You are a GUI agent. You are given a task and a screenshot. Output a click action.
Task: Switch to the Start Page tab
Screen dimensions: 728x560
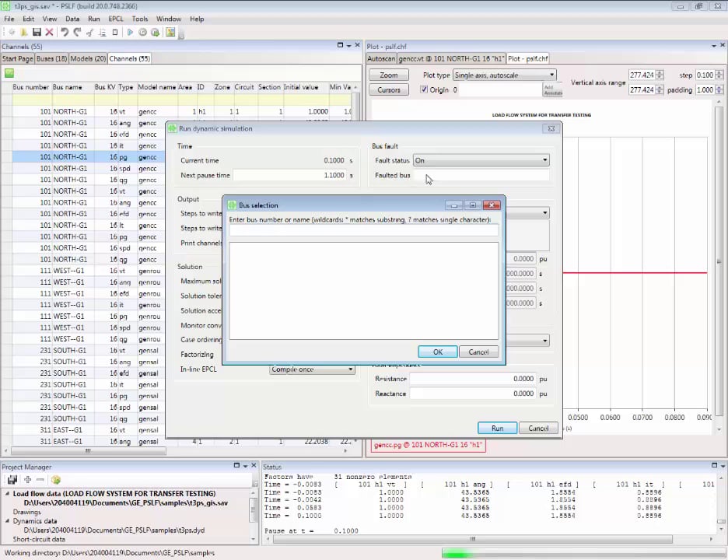18,58
